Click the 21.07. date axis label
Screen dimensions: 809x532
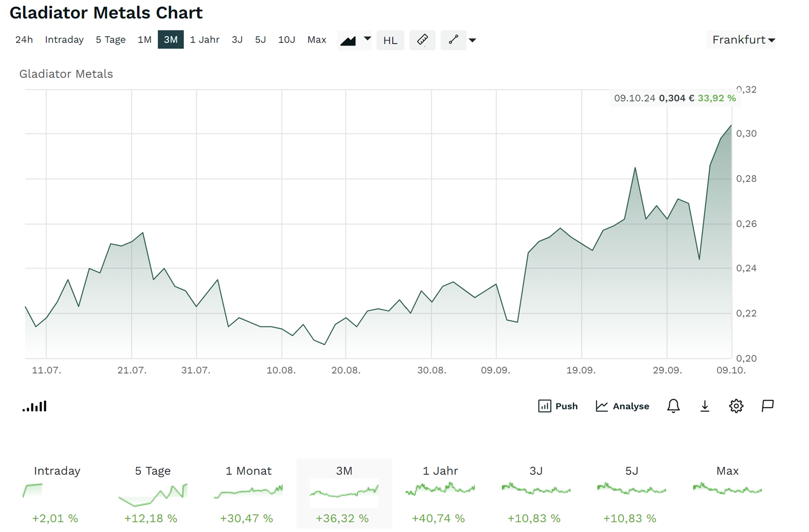[x=132, y=370]
